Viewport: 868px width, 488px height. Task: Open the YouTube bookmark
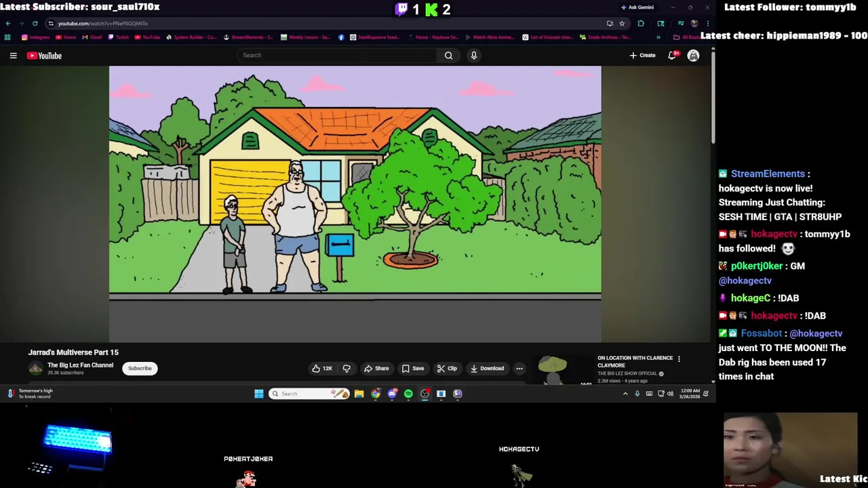[x=148, y=37]
